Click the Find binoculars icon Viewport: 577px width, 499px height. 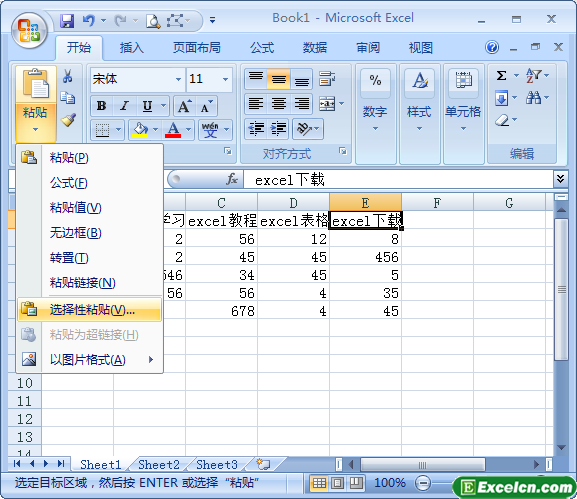tap(533, 98)
